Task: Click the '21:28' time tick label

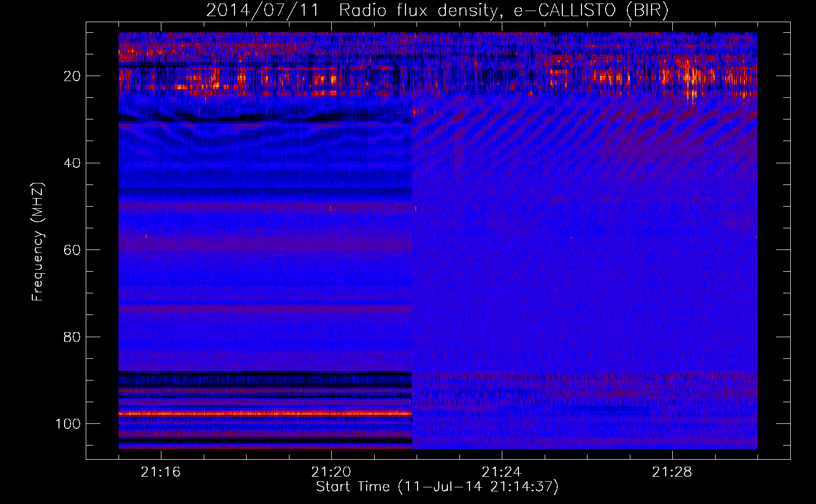Action: coord(672,472)
